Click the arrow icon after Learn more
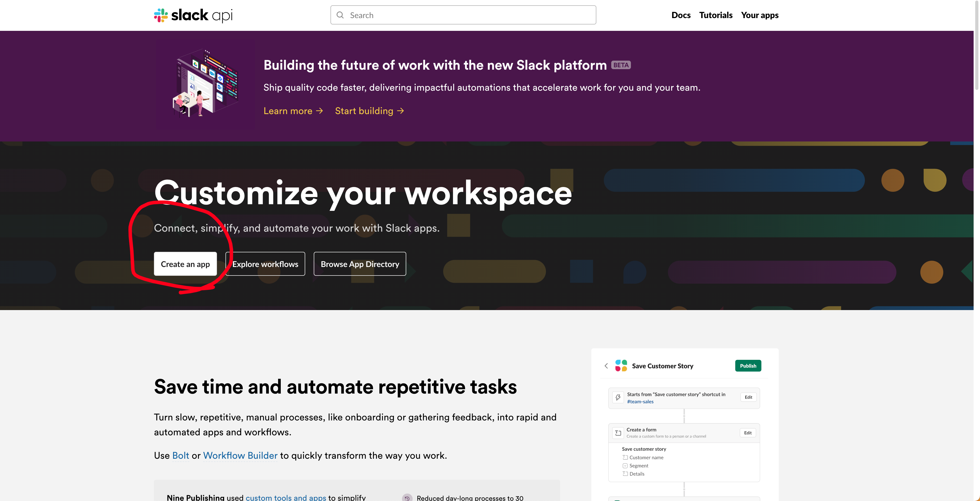Viewport: 980px width, 501px height. pos(319,111)
